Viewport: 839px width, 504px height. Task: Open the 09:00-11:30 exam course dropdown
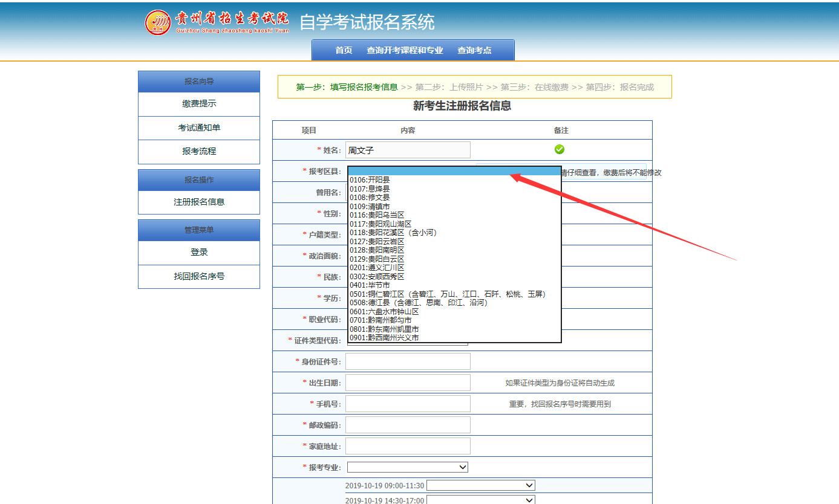click(481, 485)
